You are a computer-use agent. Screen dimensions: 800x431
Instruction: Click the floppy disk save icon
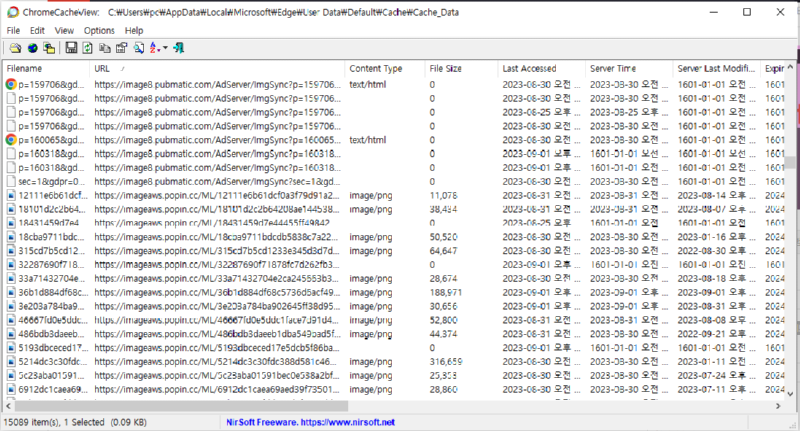coord(73,48)
